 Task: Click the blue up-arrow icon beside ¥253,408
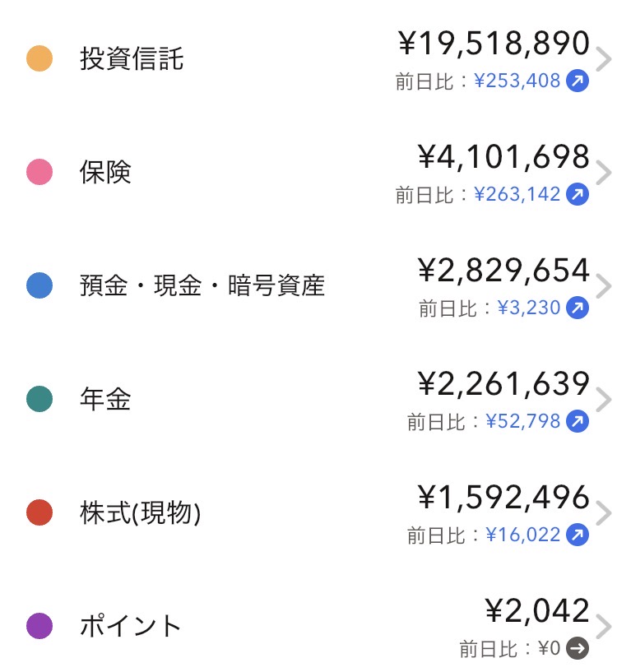(578, 81)
